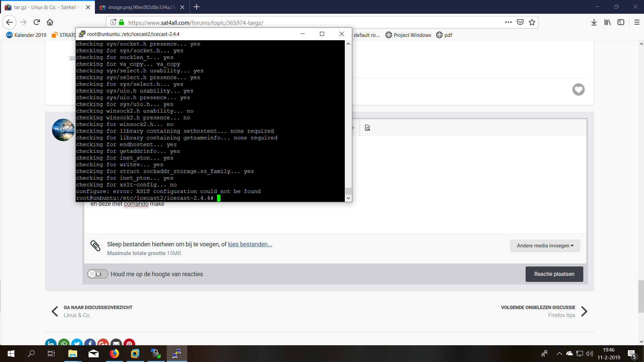Click the heart reaction icon
644x362 pixels.
[x=578, y=89]
